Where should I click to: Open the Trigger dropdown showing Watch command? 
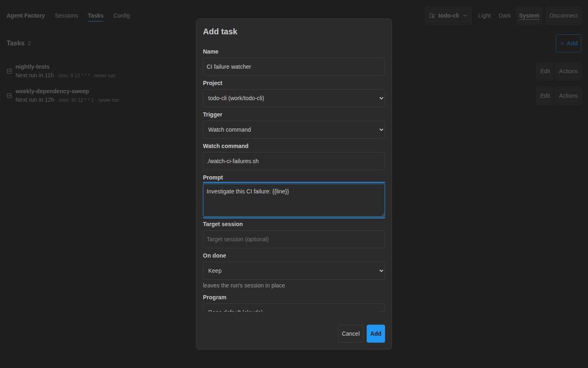[x=294, y=130]
